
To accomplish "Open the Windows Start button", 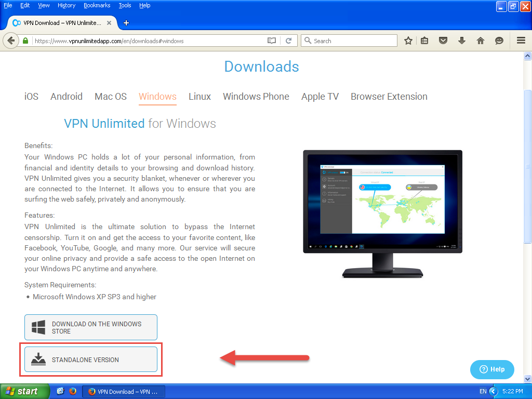I will coord(24,391).
